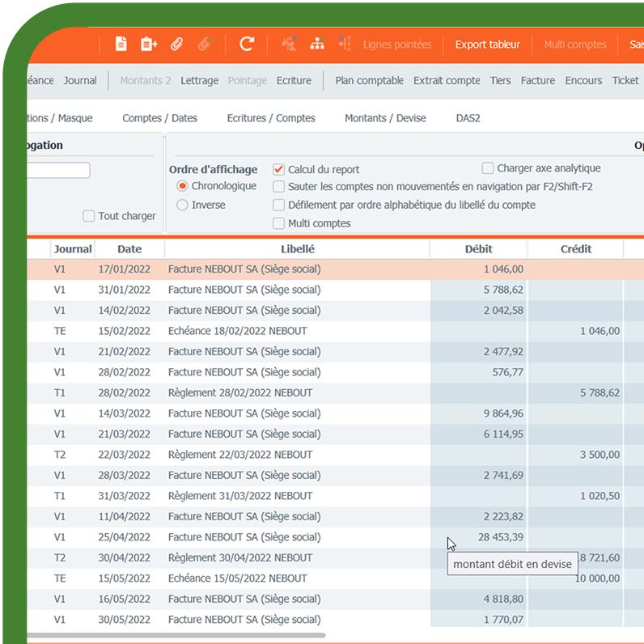Enable Charger axe analytique checkbox
Image resolution: width=644 pixels, height=644 pixels.
(488, 168)
